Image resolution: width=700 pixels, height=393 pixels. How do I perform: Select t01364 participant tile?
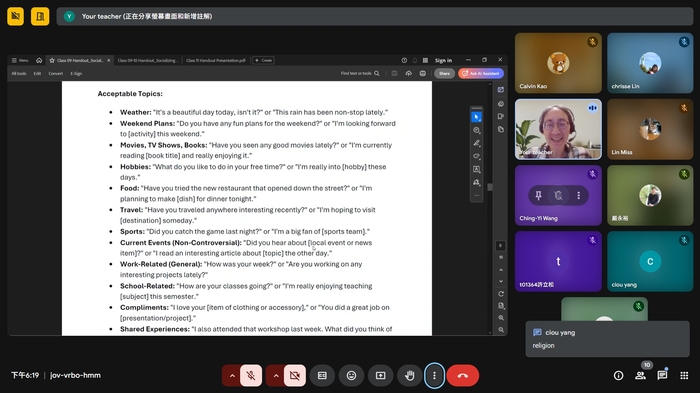click(558, 261)
